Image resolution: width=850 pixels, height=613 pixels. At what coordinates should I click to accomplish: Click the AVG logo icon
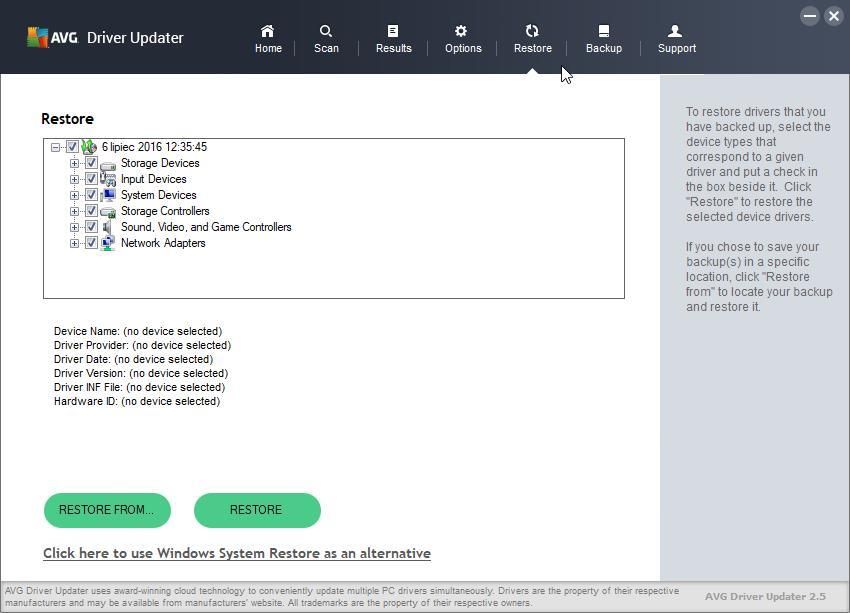(37, 37)
